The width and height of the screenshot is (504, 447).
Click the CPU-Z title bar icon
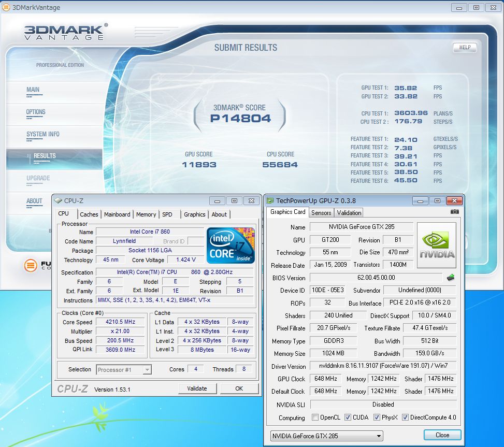pos(57,201)
